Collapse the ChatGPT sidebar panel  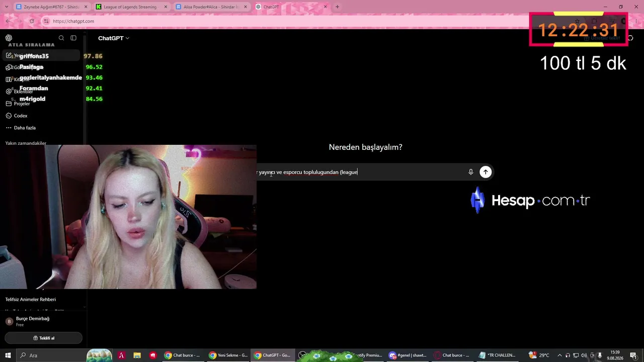[x=73, y=38]
